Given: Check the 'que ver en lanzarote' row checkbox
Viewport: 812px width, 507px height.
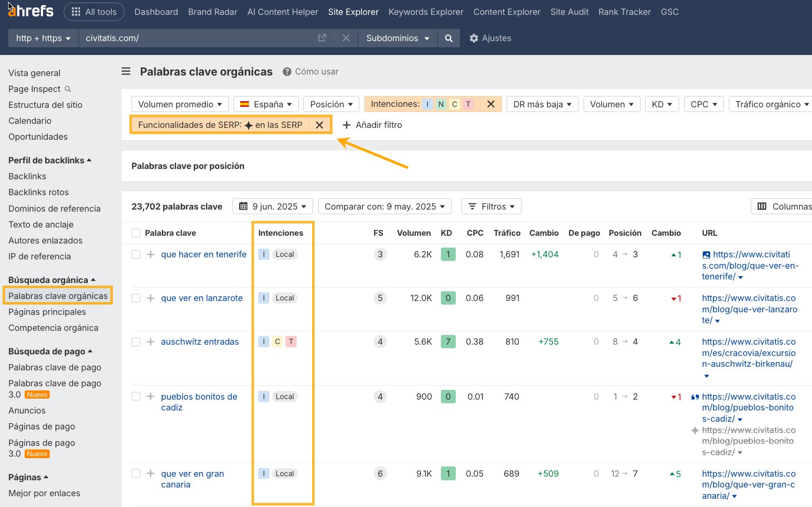Looking at the screenshot, I should [136, 298].
